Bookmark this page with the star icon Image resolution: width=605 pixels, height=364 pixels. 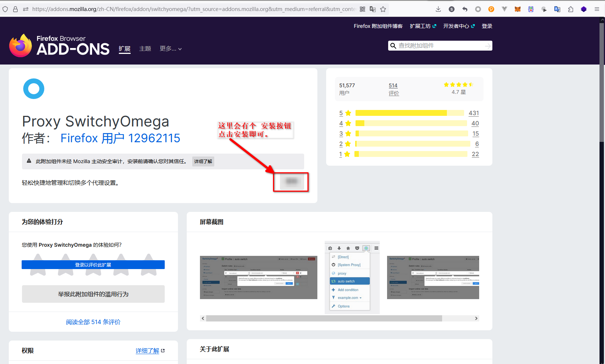[383, 9]
